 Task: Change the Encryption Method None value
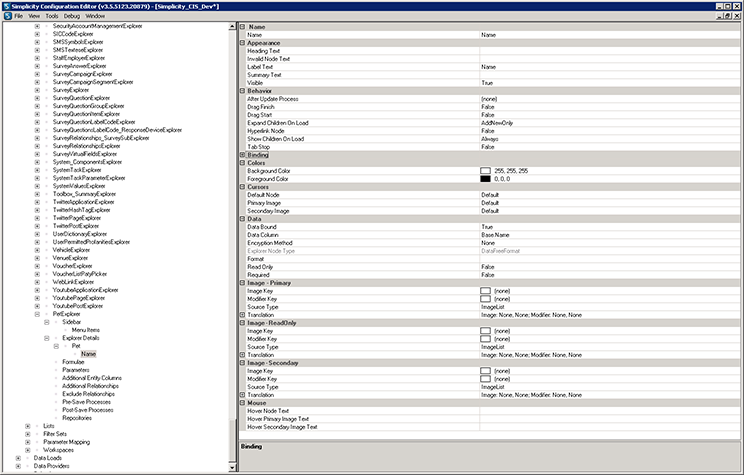610,243
